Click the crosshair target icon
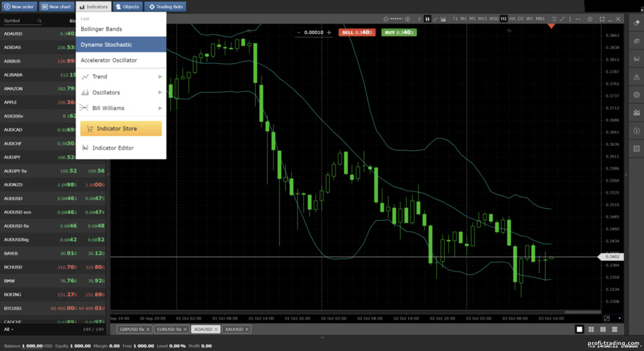The width and height of the screenshot is (644, 351). point(590,19)
